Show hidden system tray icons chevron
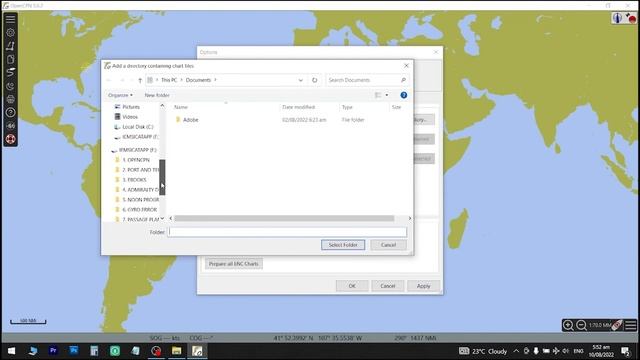Viewport: 640px width, 360px height. pyautogui.click(x=516, y=351)
